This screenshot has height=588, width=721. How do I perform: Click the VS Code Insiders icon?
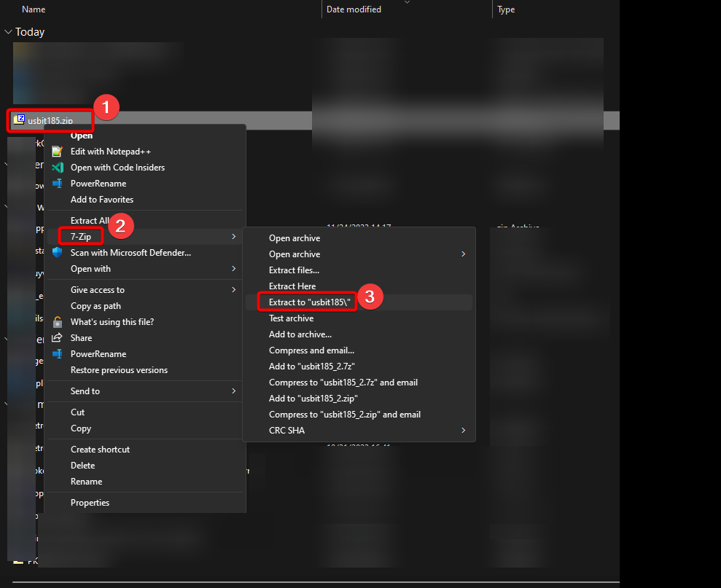(58, 168)
